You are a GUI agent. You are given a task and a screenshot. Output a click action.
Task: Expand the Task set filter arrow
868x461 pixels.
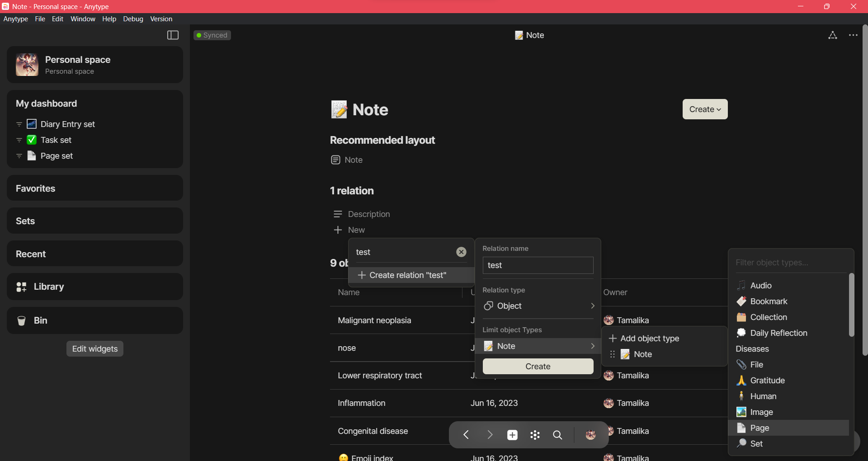[19, 140]
